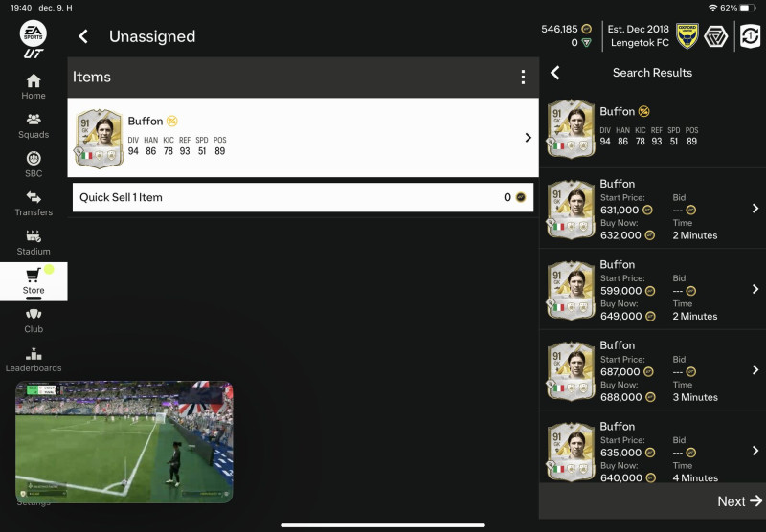Click the 631,000 start price value
This screenshot has height=532, width=766.
click(x=620, y=210)
